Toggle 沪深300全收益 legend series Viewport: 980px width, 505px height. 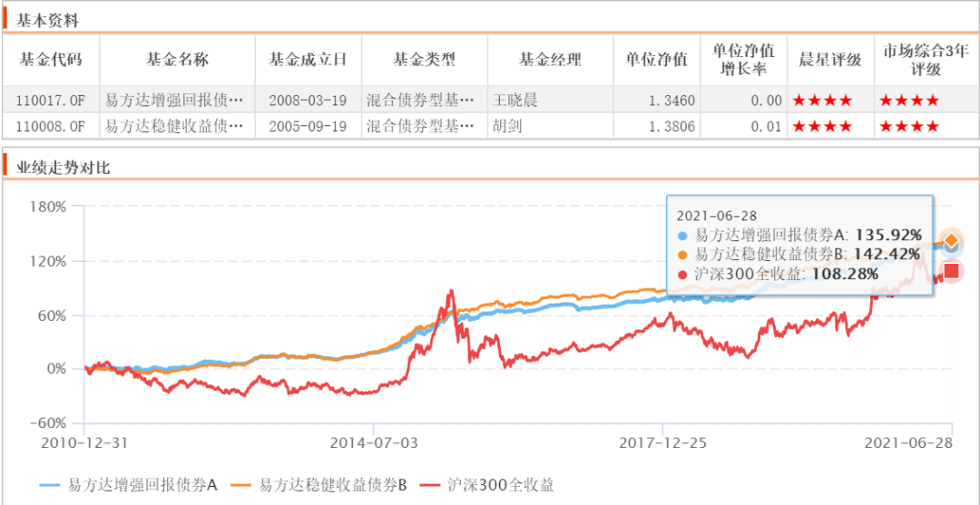[x=487, y=485]
